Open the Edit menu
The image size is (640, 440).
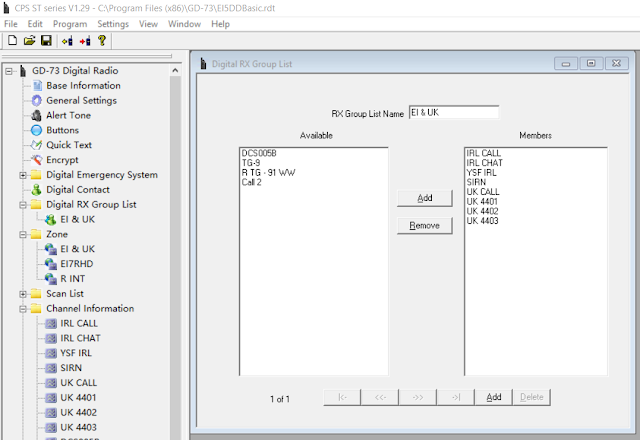click(35, 24)
